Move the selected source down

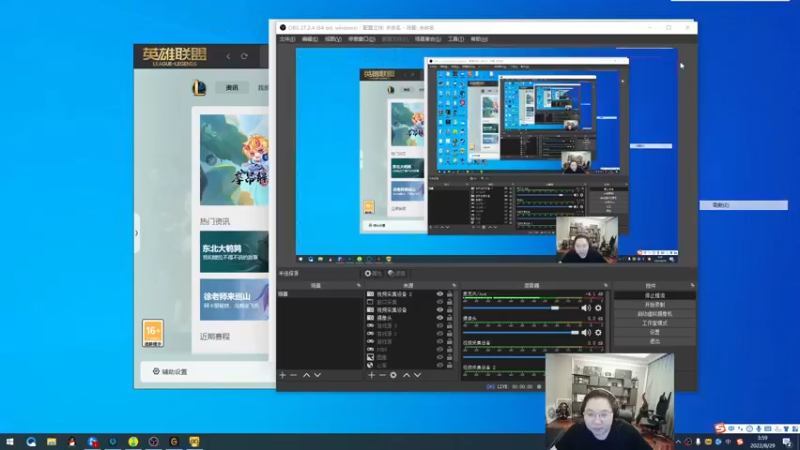417,375
